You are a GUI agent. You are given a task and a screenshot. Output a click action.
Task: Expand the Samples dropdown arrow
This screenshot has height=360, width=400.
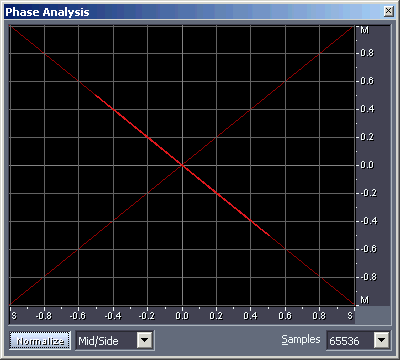point(381,340)
